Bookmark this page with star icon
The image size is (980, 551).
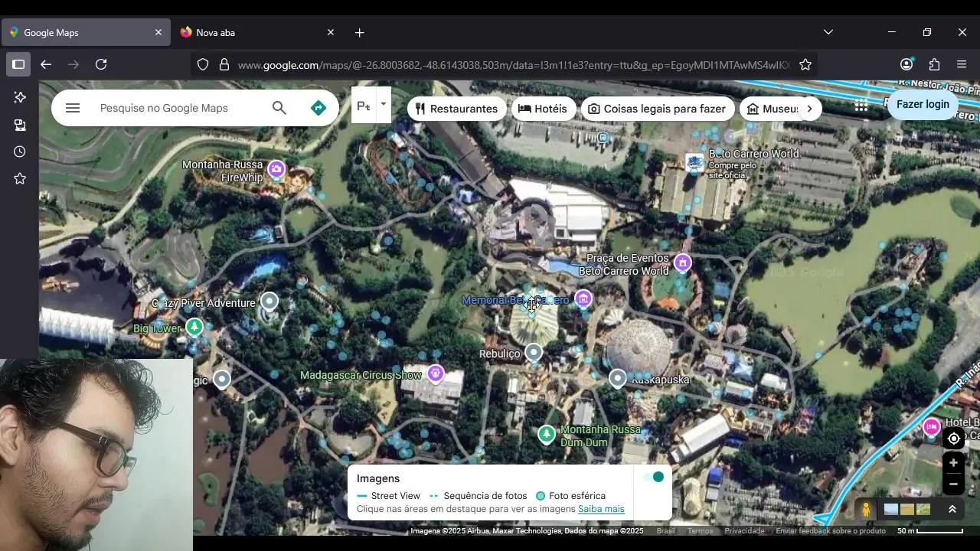point(805,65)
